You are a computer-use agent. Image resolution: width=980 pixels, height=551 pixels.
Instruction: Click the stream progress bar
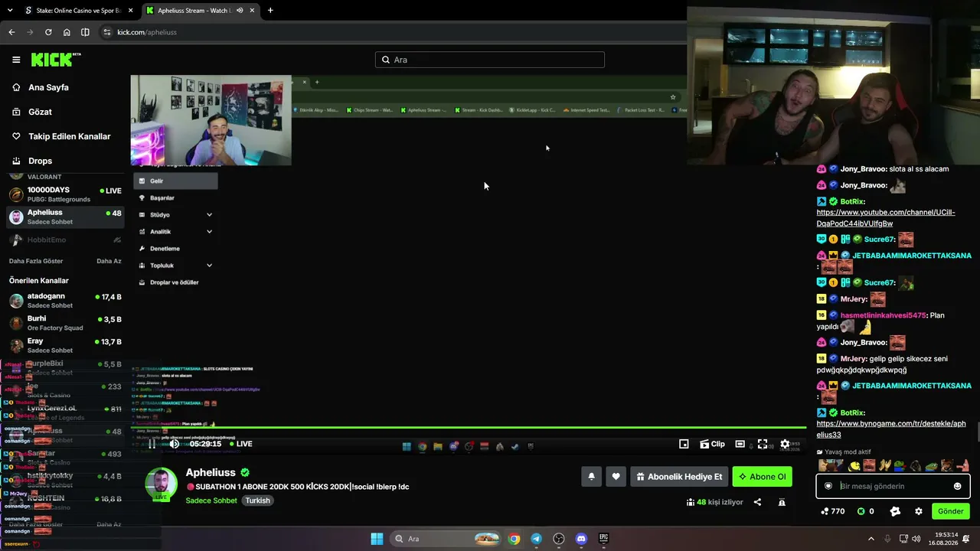467,428
